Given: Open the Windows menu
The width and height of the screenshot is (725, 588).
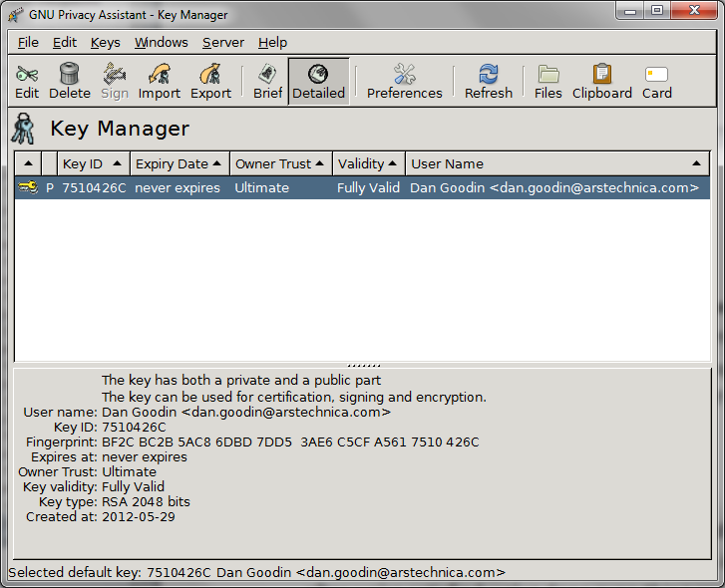Looking at the screenshot, I should pos(162,43).
